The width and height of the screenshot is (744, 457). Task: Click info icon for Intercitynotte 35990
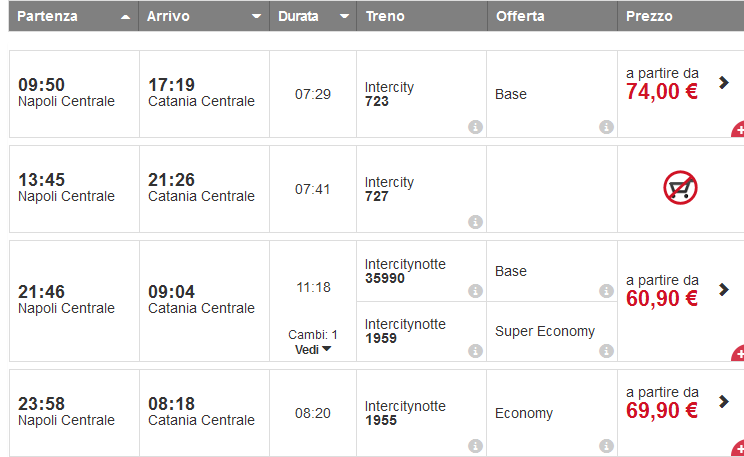pos(475,291)
